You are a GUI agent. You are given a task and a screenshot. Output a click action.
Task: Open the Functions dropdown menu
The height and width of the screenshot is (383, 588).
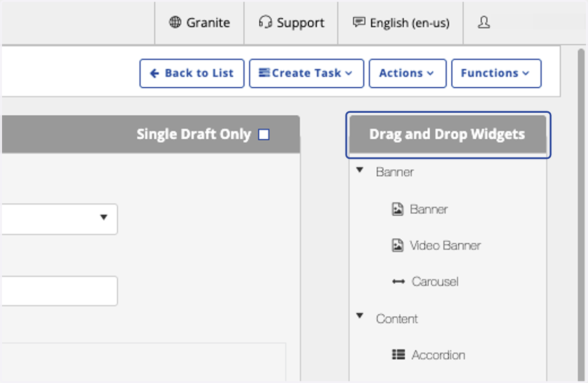pyautogui.click(x=496, y=74)
